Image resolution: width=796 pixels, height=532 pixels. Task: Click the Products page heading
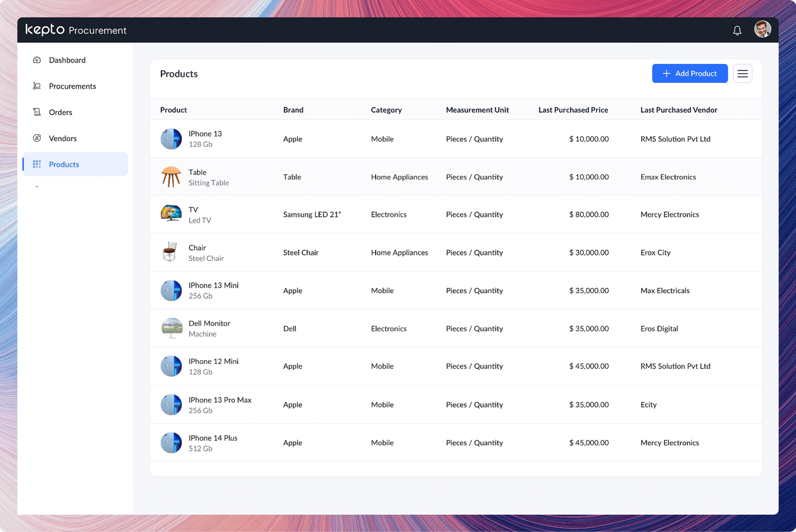click(x=179, y=74)
